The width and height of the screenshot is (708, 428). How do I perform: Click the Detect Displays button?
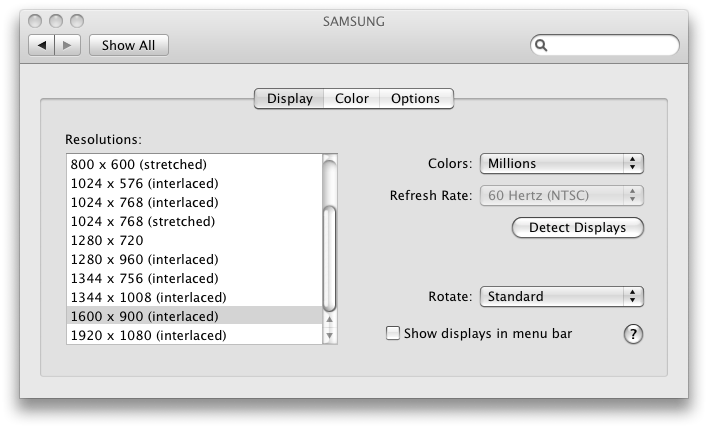(578, 228)
